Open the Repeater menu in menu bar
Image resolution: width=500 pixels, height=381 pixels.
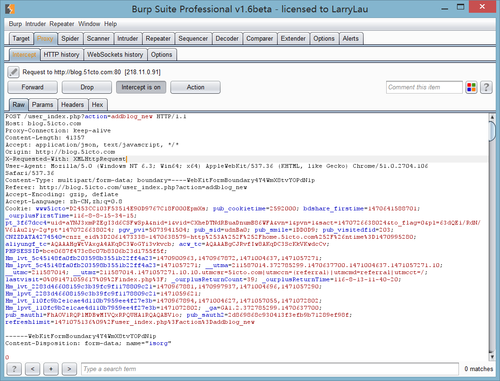[62, 24]
